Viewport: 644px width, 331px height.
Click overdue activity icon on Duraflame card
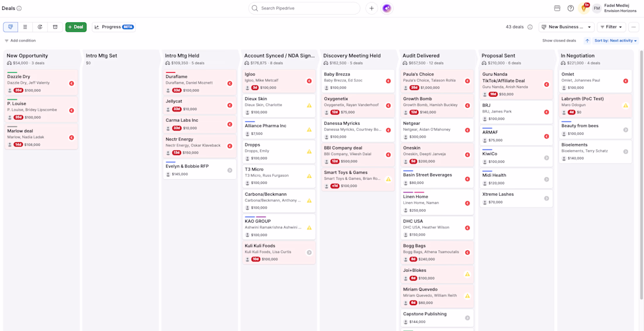pyautogui.click(x=230, y=83)
